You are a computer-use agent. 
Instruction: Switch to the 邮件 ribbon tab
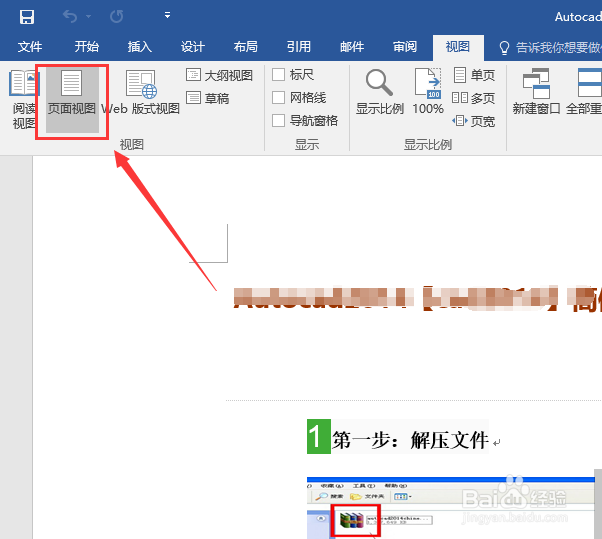tap(352, 47)
